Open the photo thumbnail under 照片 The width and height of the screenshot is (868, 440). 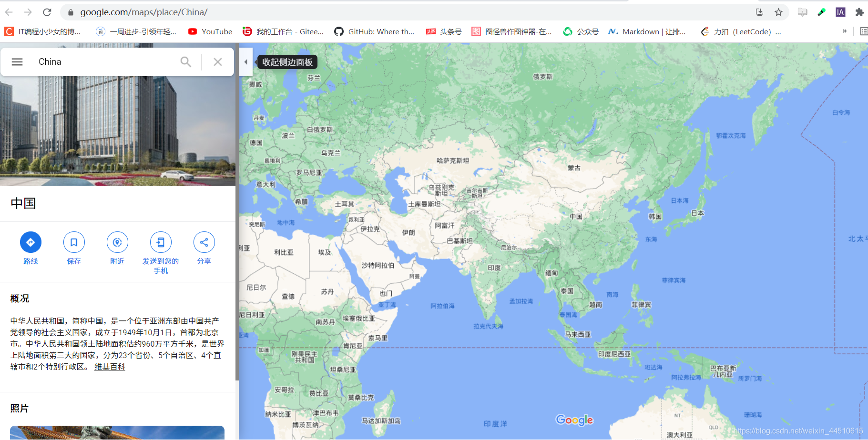pyautogui.click(x=117, y=432)
